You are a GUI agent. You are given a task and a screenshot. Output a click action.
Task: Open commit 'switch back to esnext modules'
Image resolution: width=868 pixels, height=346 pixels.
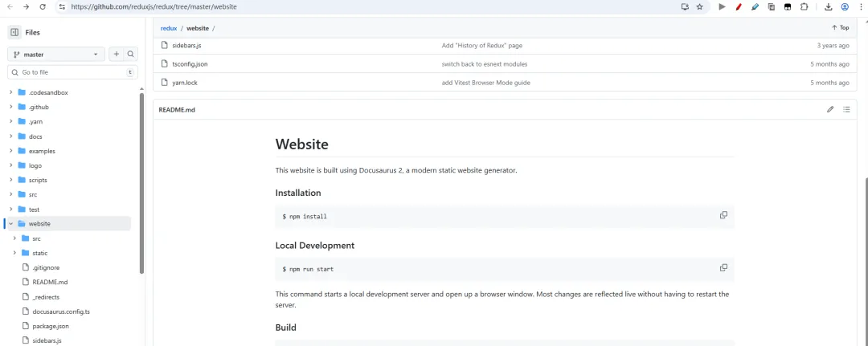click(485, 64)
